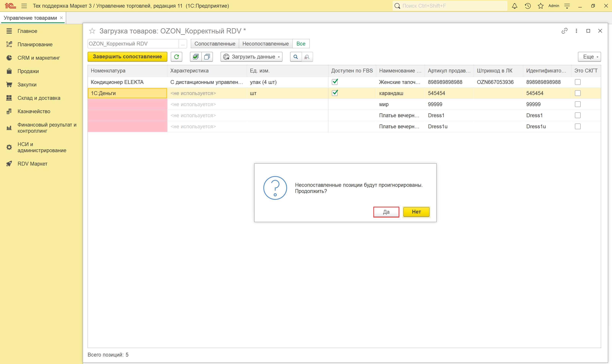612x364 pixels.
Task: Click the refresh icon in the toolbar
Action: 176,57
